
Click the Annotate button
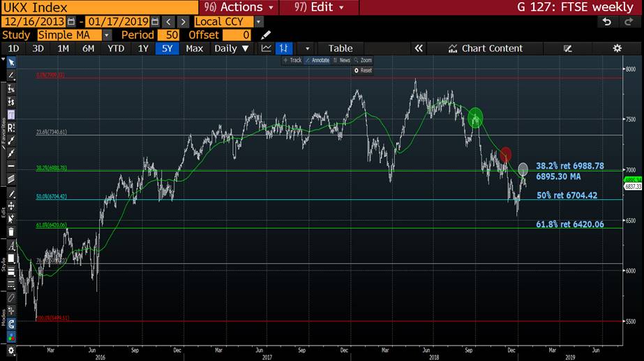point(317,61)
